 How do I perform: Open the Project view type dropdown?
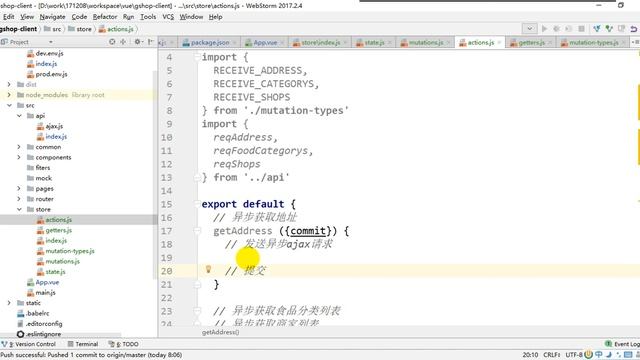51,42
